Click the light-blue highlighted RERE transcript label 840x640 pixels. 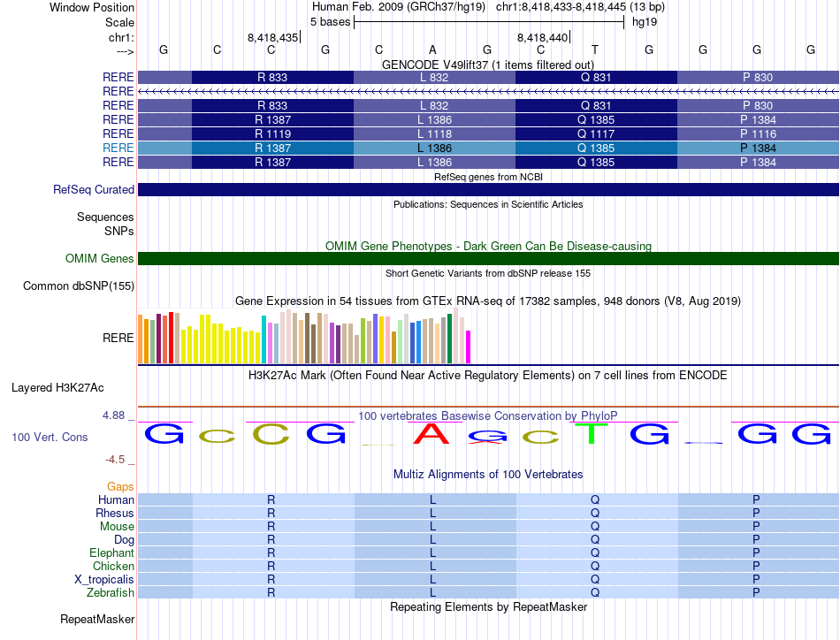tap(118, 148)
